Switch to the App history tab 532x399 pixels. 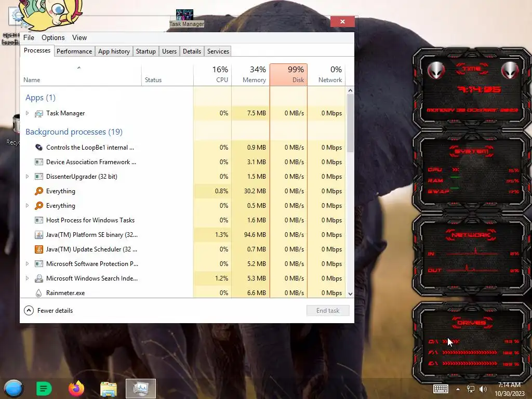[x=114, y=51]
